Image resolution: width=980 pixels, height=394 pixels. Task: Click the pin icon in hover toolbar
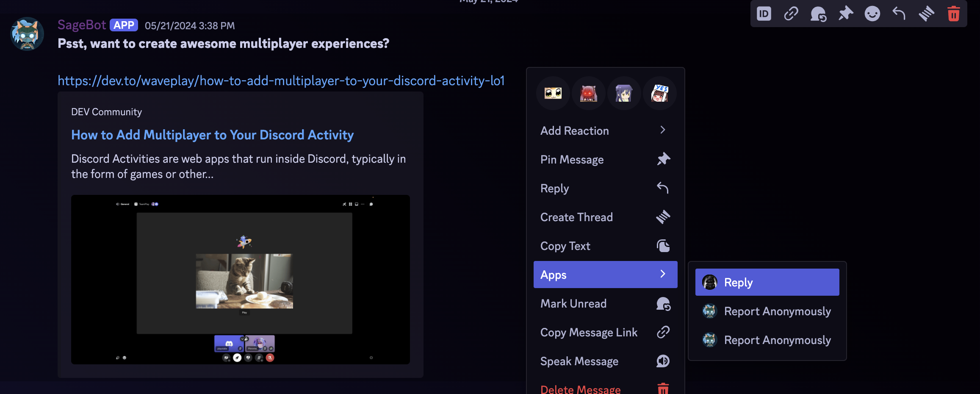tap(845, 14)
